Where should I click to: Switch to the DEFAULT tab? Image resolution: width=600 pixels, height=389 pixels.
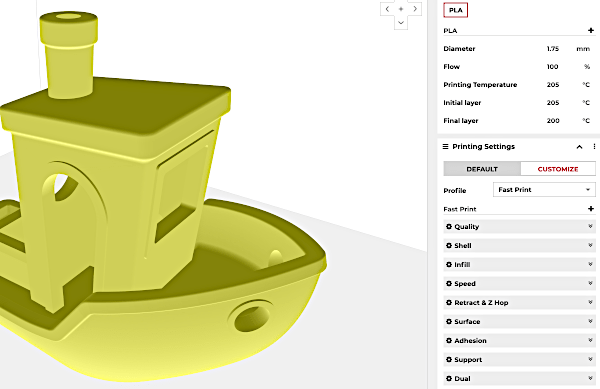tap(482, 169)
